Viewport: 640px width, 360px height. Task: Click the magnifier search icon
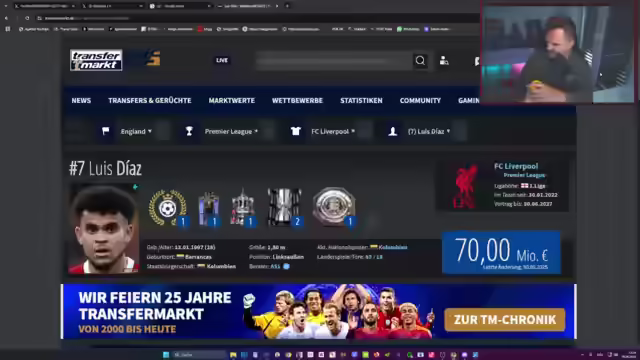coord(420,61)
